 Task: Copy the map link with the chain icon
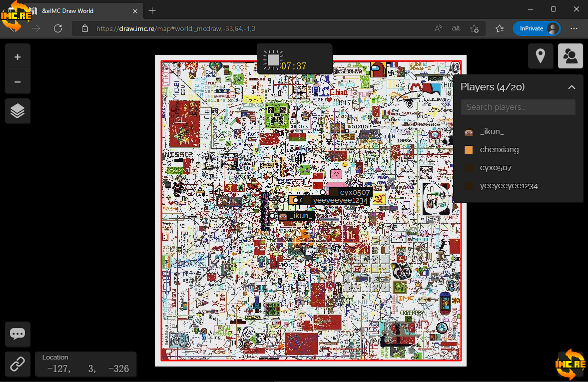tap(17, 364)
